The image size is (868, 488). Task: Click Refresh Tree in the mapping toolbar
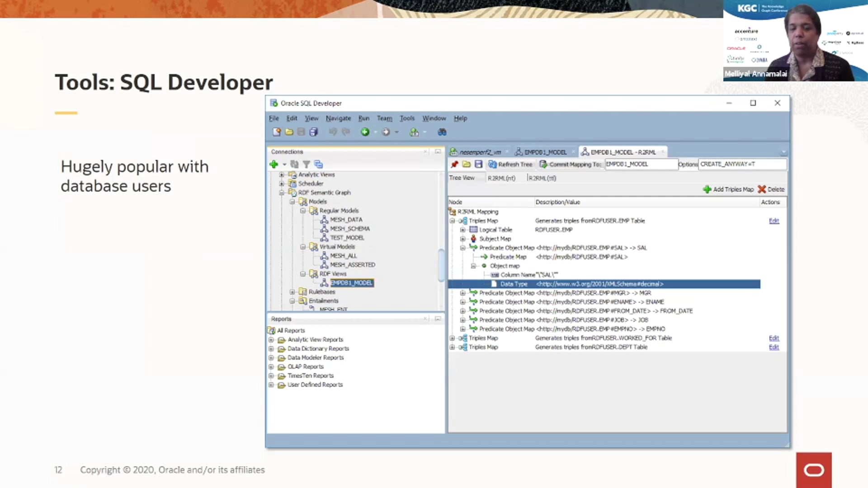pos(511,164)
